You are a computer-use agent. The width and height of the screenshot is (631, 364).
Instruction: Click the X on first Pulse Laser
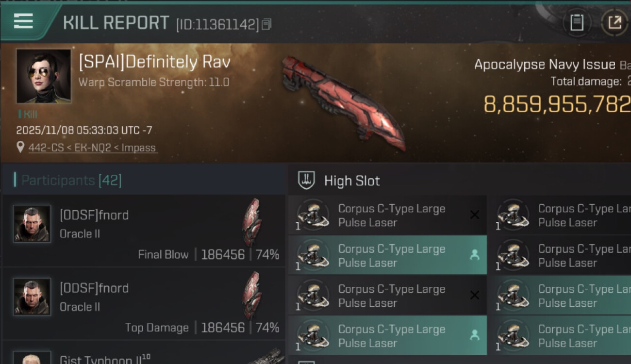(x=475, y=215)
